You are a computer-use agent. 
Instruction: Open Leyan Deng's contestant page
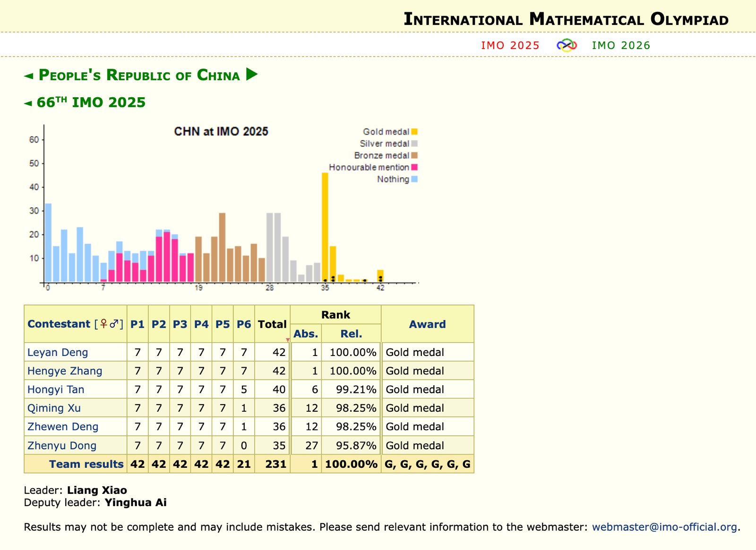coord(58,352)
